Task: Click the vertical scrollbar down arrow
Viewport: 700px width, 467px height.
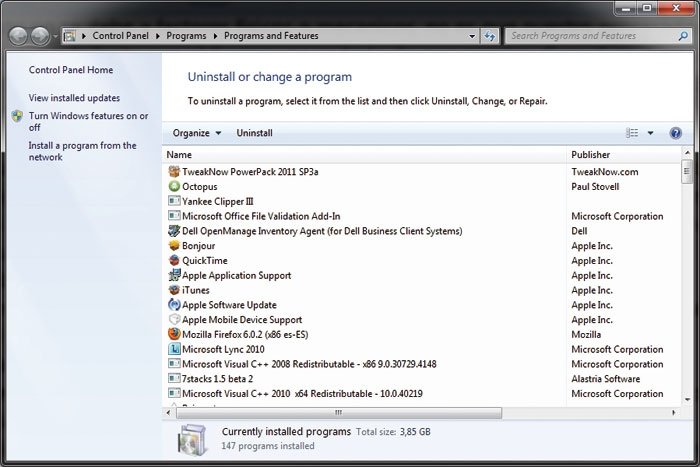Action: tap(687, 400)
